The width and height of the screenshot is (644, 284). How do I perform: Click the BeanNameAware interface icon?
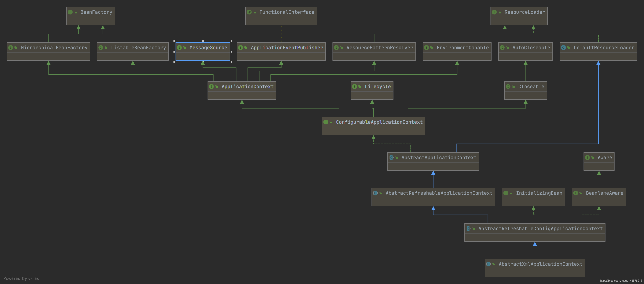click(x=576, y=193)
